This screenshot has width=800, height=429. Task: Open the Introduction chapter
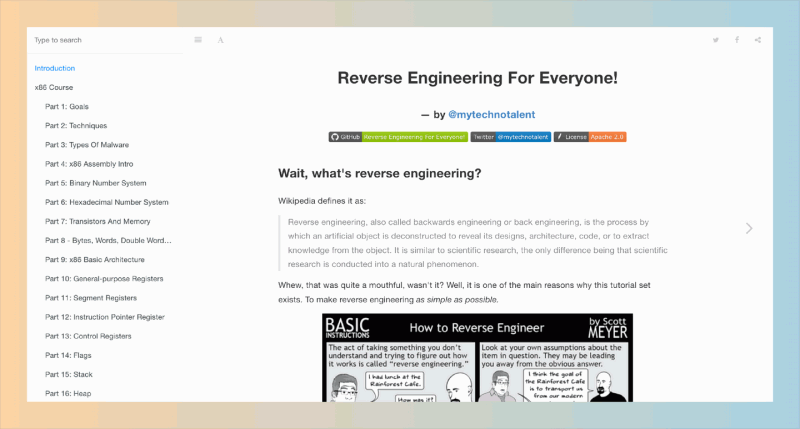pos(55,68)
